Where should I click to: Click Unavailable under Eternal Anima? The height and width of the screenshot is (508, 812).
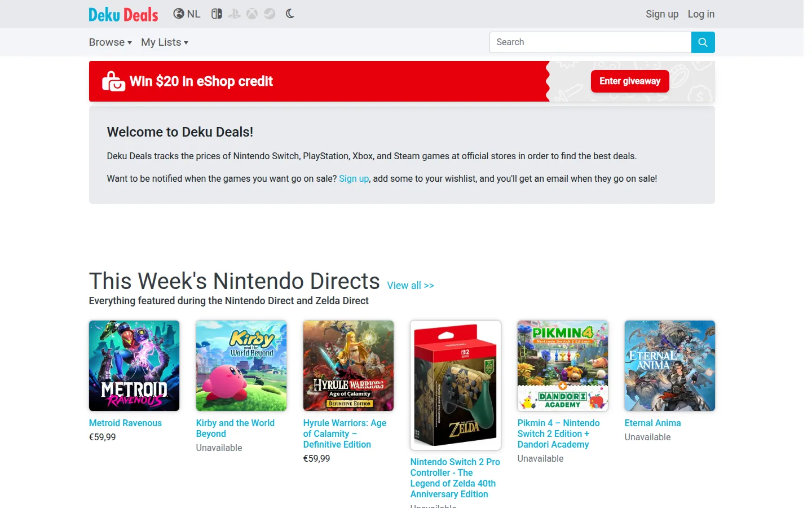[x=648, y=437]
